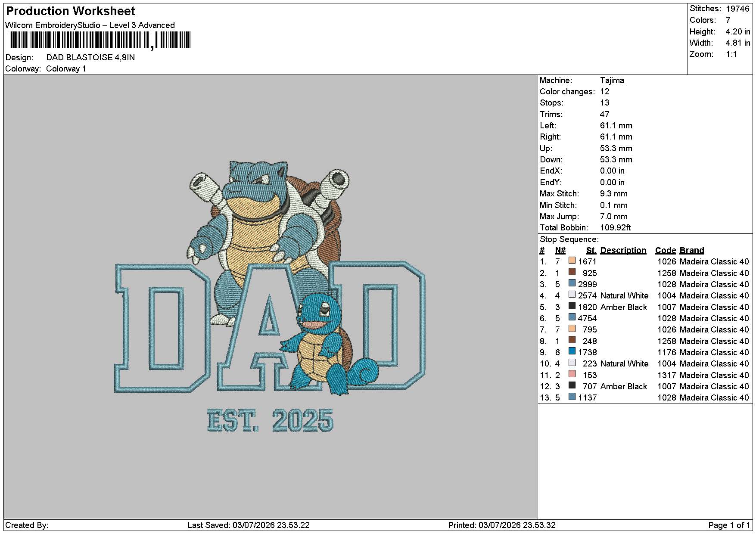Select the stitch count '4754'
The image size is (756, 534).
[588, 319]
